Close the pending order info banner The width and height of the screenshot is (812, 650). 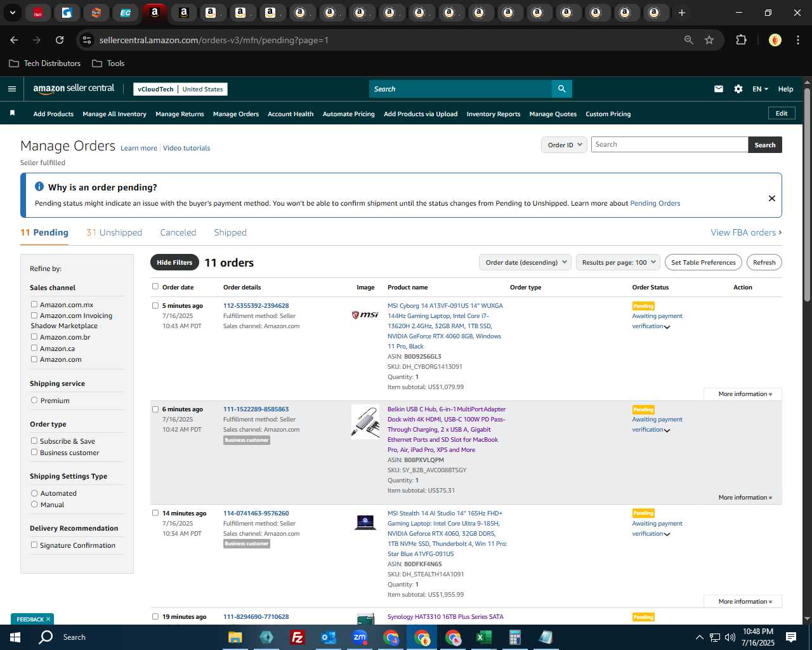772,198
